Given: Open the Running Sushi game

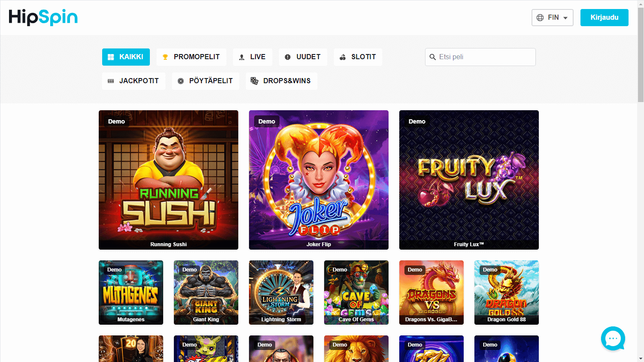Looking at the screenshot, I should point(168,180).
